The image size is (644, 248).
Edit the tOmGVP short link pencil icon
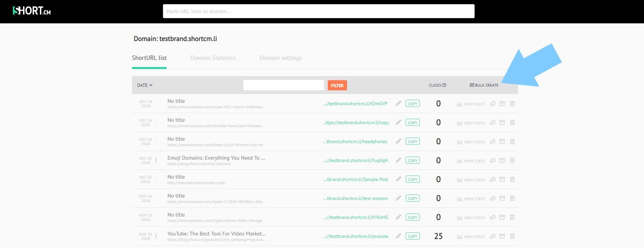[x=399, y=104]
